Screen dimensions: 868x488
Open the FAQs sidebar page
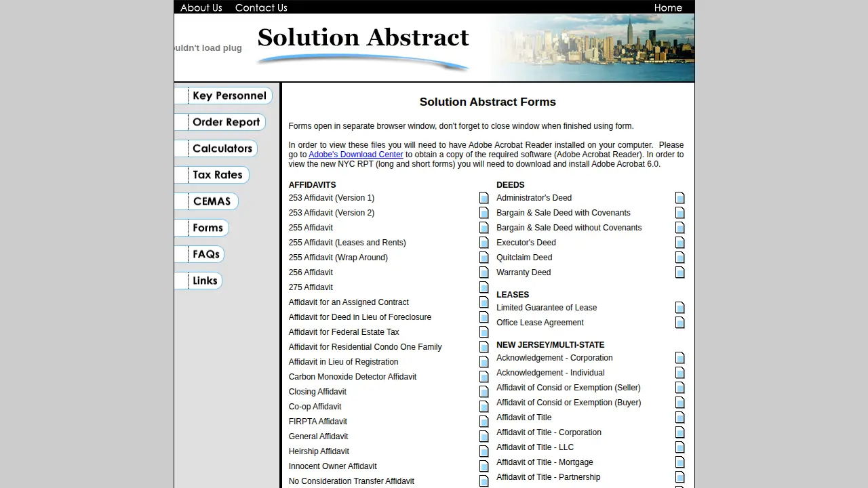(x=199, y=254)
